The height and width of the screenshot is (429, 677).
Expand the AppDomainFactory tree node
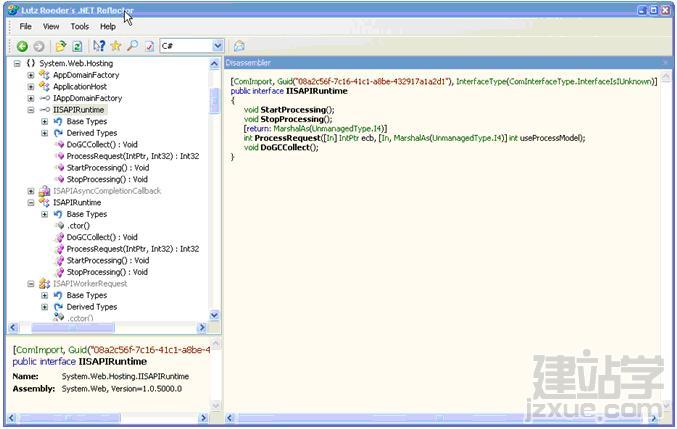[31, 75]
